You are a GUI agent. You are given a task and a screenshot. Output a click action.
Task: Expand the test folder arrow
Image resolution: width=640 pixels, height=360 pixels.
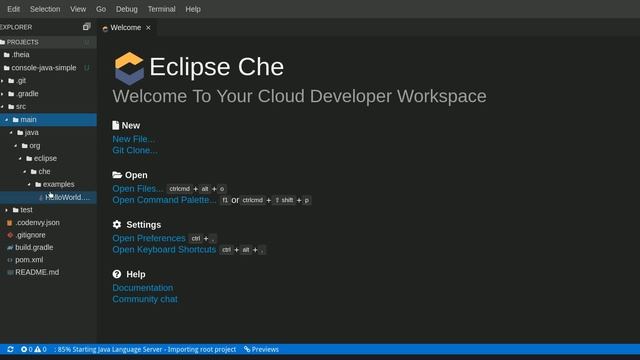(x=7, y=210)
